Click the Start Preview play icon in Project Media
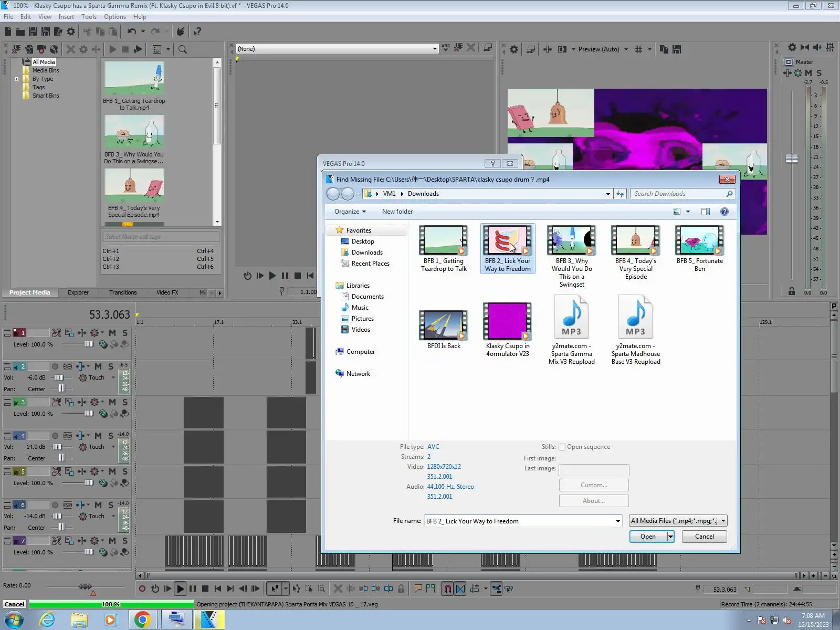The width and height of the screenshot is (840, 630). pos(113,49)
